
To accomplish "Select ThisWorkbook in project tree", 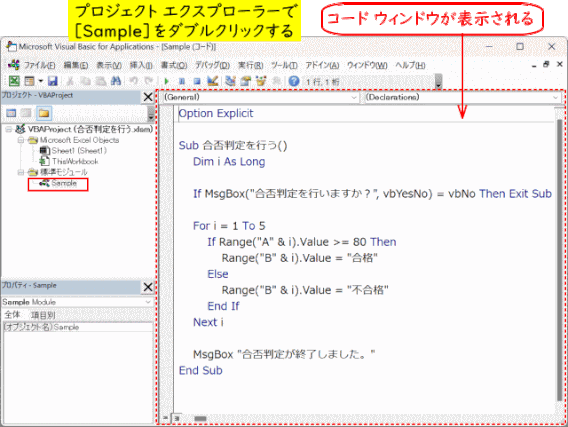I will pos(75,162).
